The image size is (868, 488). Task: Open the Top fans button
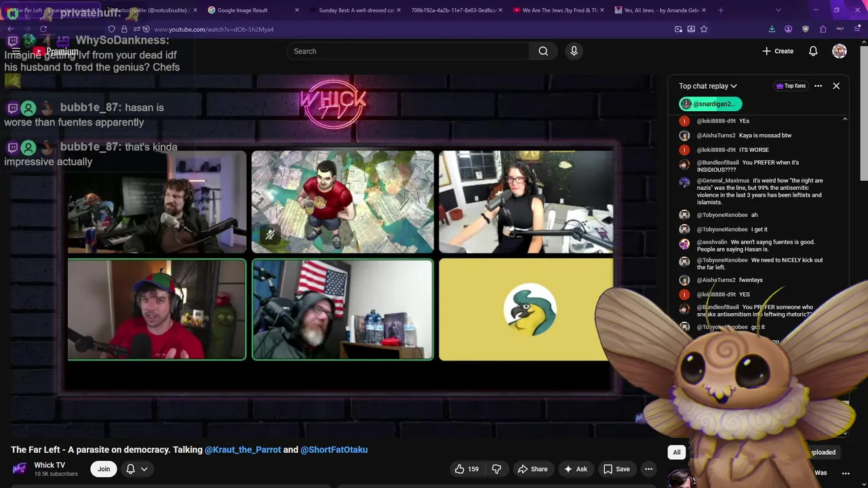[791, 86]
